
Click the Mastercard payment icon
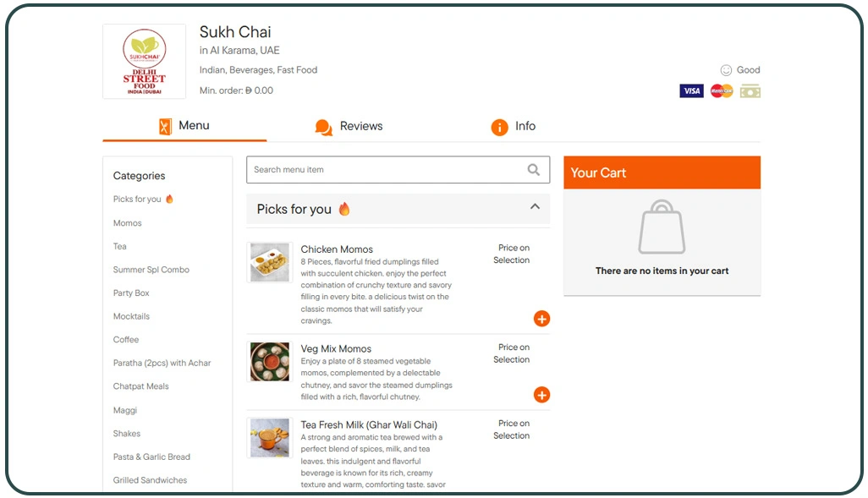(720, 90)
